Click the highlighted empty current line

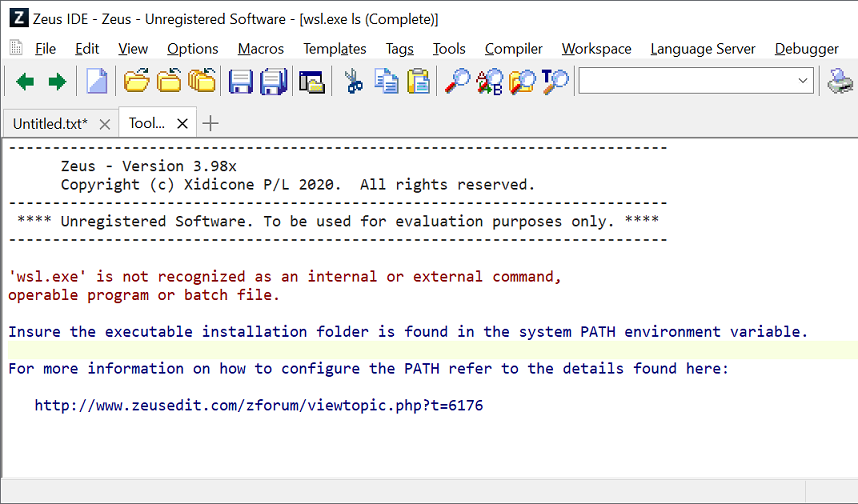click(x=432, y=350)
